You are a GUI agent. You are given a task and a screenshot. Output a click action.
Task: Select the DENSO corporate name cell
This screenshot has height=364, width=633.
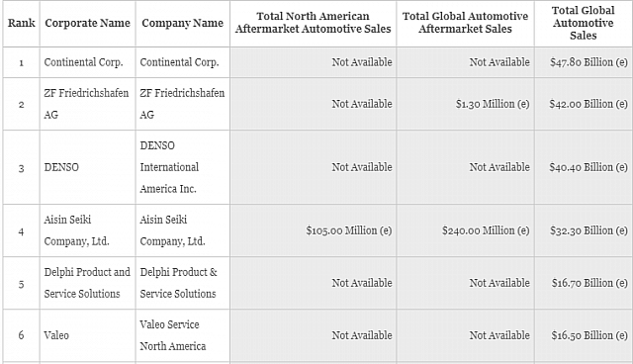coord(88,167)
